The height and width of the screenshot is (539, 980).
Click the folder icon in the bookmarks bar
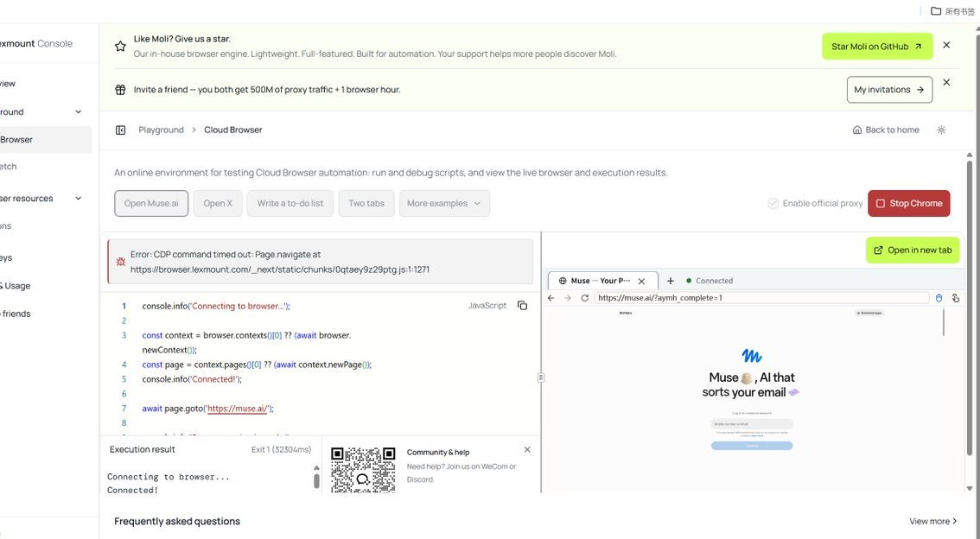936,10
